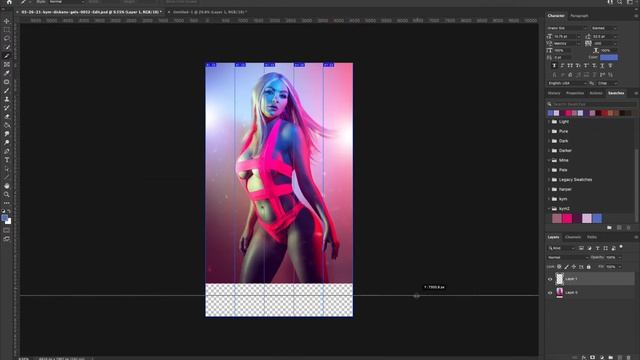Open the Character panel menu icon
This screenshot has width=640, height=360.
pyautogui.click(x=636, y=16)
